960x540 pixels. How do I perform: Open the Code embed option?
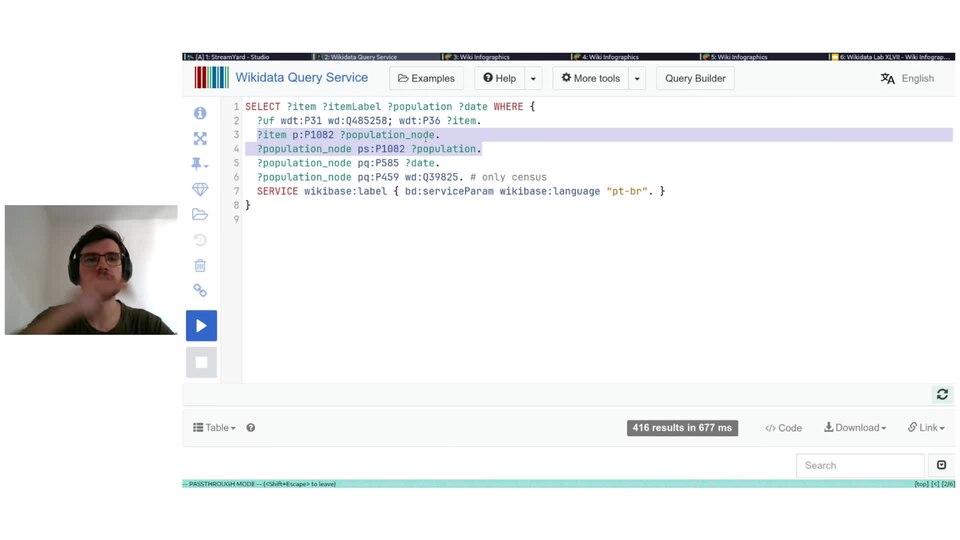[783, 428]
